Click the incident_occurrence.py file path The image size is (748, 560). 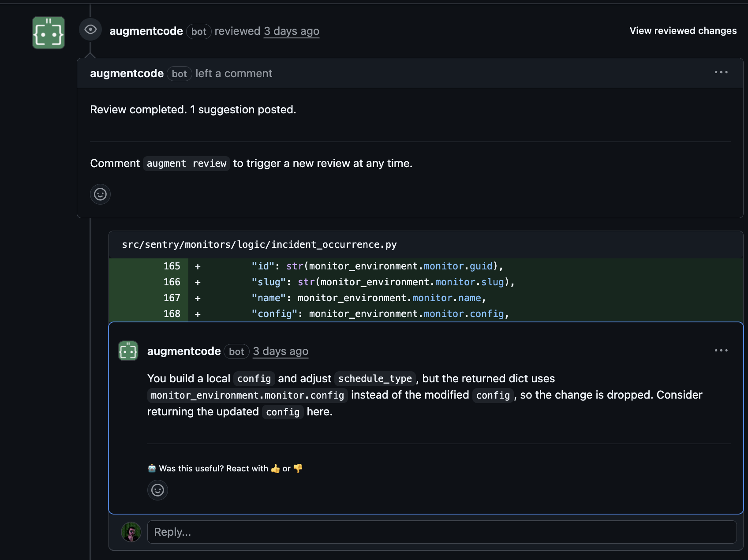pos(259,245)
